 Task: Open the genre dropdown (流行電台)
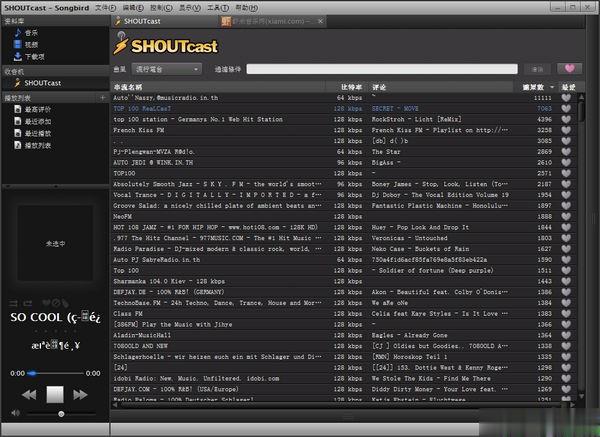(166, 69)
